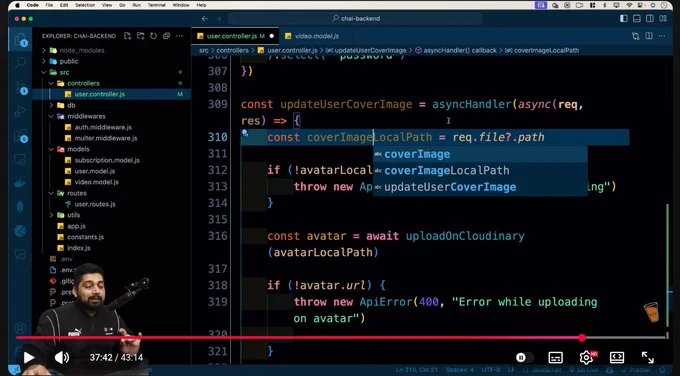
Task: Open the Explorer view in activity bar
Action: pyautogui.click(x=20, y=40)
